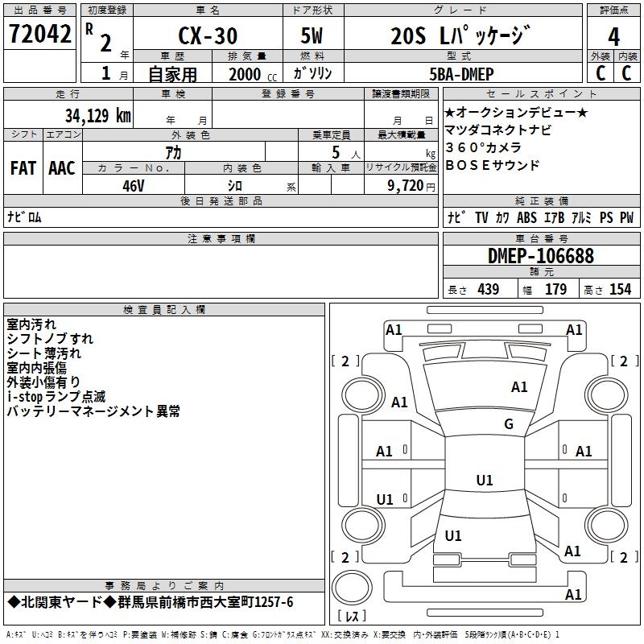The width and height of the screenshot is (644, 644).
Task: Click inspector note シフトノブすれ
Action: (50, 339)
